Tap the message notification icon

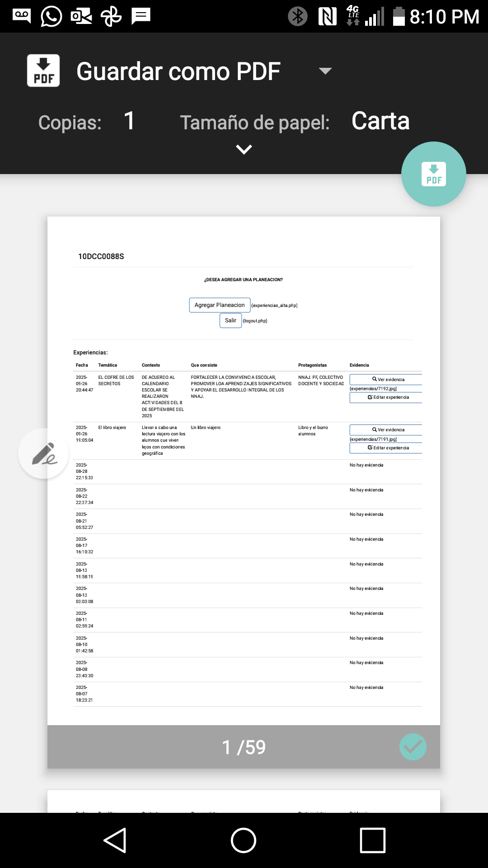[141, 16]
